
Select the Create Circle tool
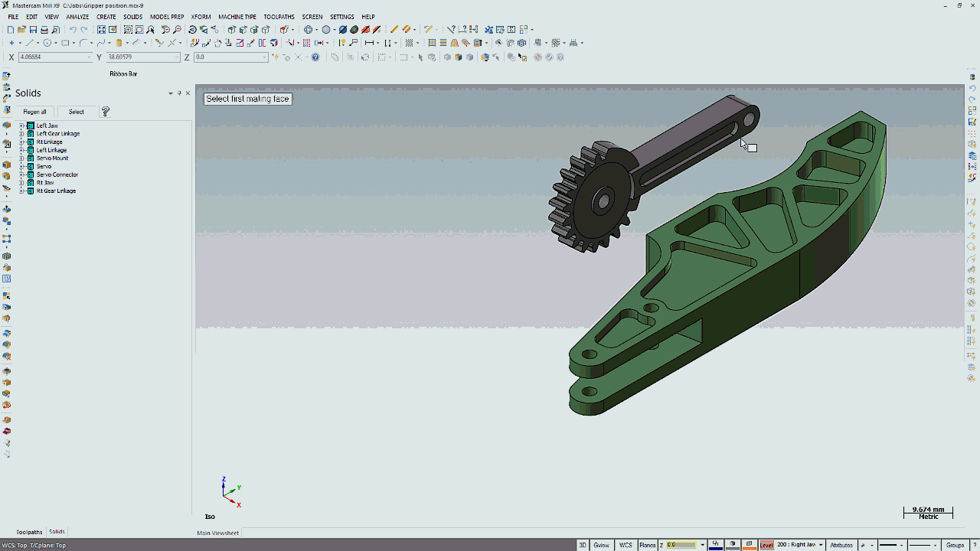click(x=47, y=43)
